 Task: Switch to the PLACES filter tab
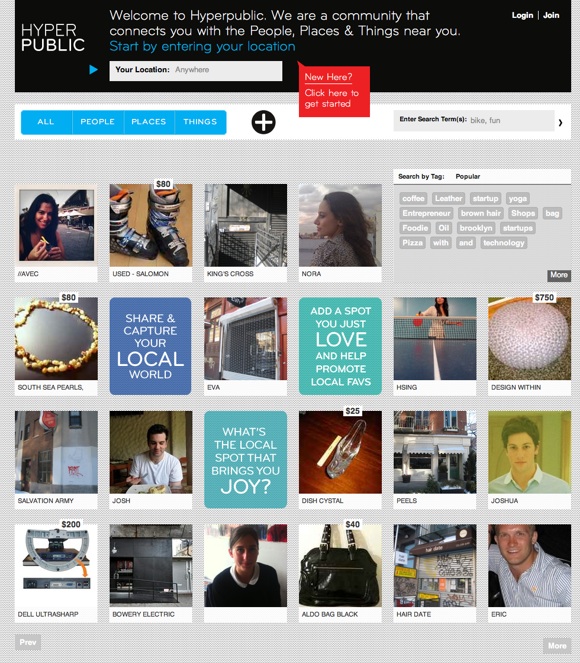coord(149,122)
